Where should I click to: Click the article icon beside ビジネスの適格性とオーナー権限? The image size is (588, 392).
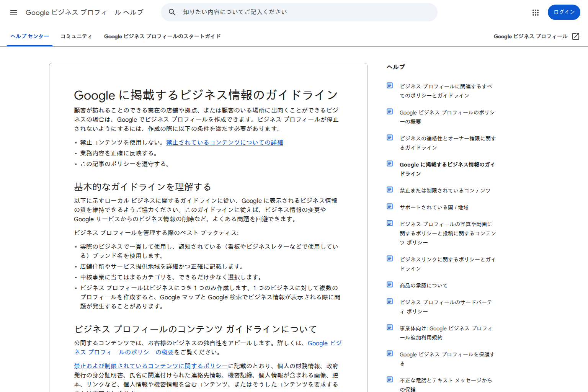390,137
